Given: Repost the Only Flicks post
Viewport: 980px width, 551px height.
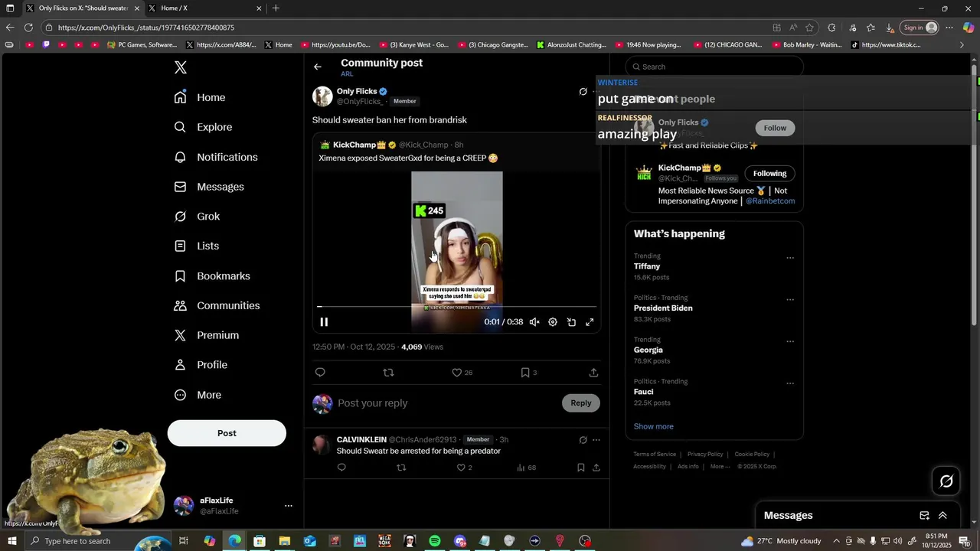Looking at the screenshot, I should click(388, 373).
